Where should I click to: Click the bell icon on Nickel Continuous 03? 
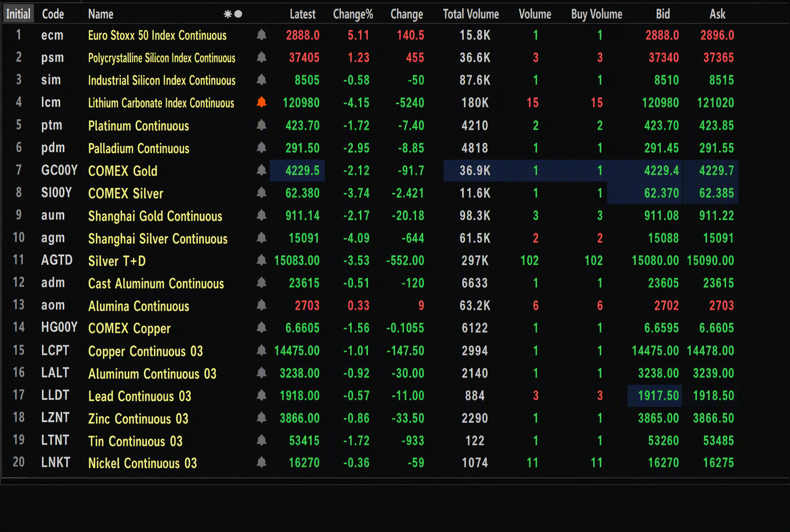point(262,462)
